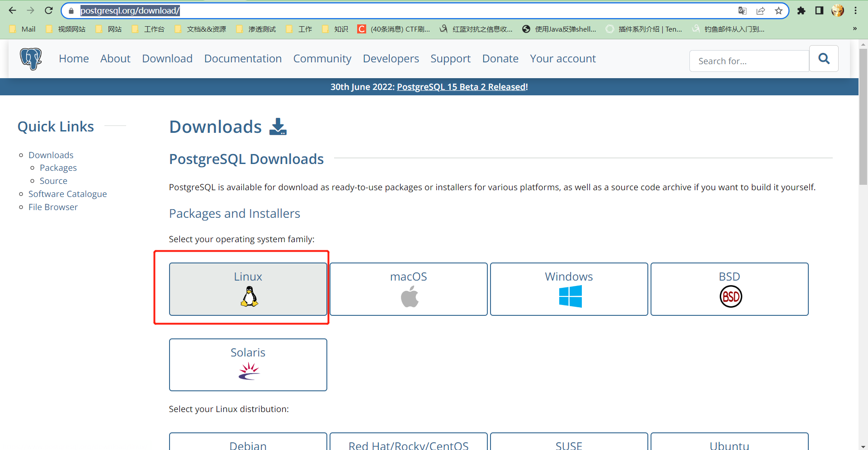868x450 pixels.
Task: Click the PostgreSQL elephant logo
Action: (x=31, y=59)
